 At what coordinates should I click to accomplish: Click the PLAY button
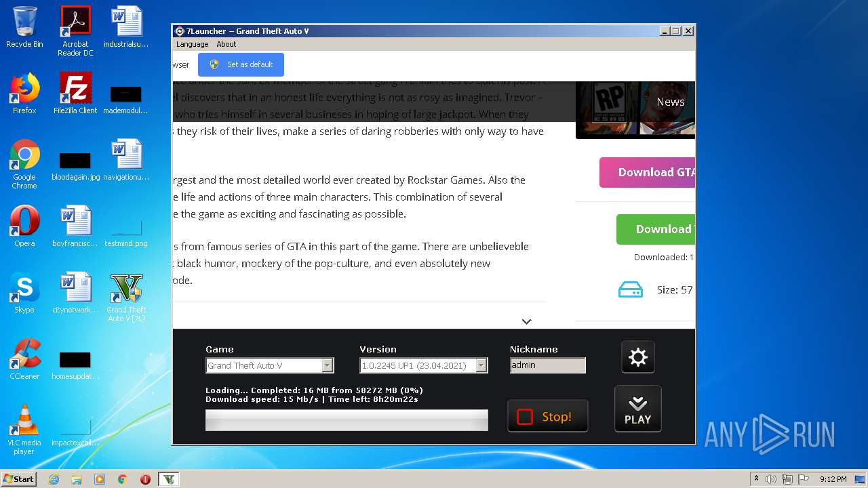637,409
